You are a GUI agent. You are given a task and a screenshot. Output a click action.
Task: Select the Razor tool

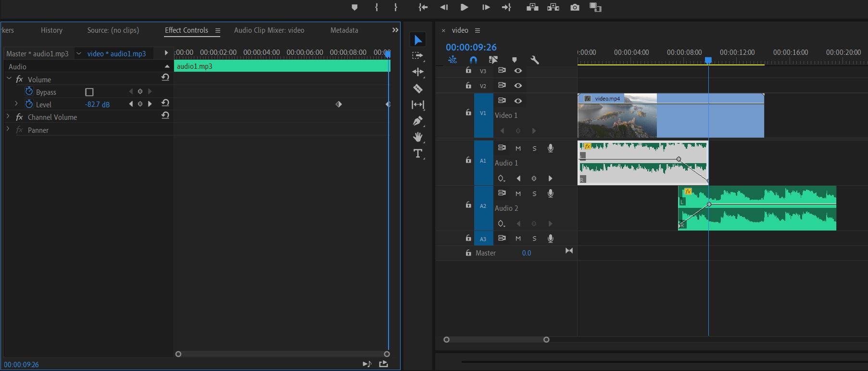pyautogui.click(x=418, y=89)
